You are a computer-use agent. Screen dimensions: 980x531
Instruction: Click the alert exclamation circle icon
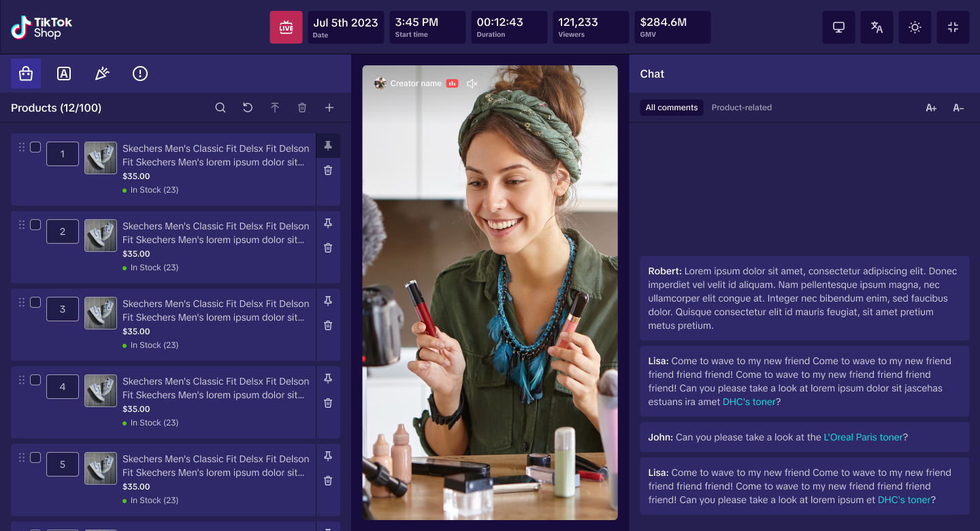(140, 74)
